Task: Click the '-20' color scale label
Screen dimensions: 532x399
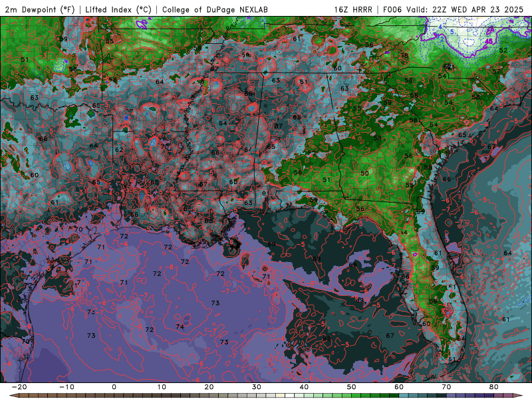Action: pyautogui.click(x=19, y=387)
